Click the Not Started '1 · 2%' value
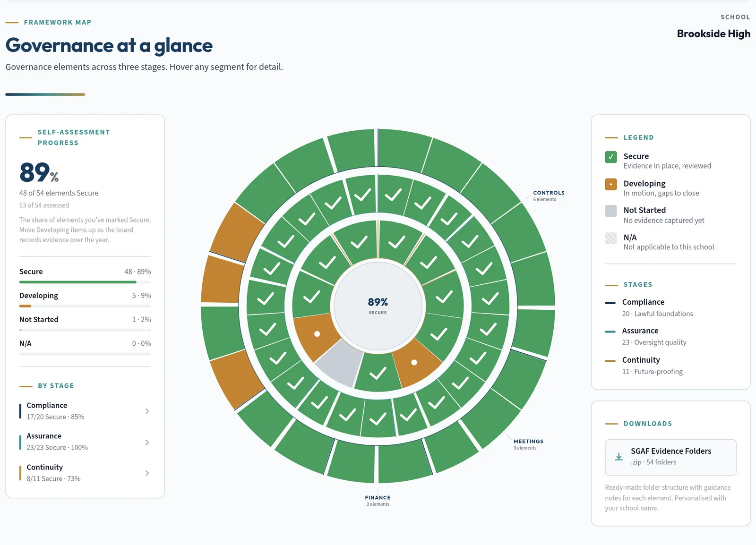Screen dimensions: 756x545 pos(141,320)
